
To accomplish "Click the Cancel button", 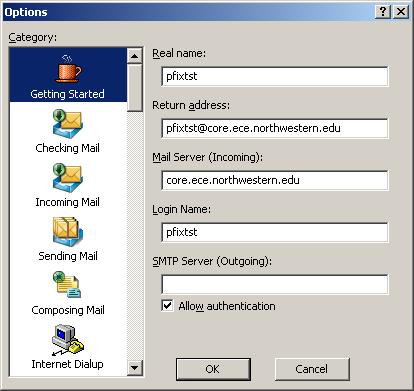I will point(312,369).
